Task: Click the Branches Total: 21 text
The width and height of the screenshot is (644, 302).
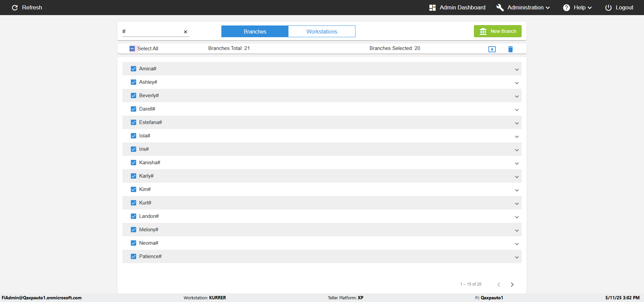Action: 229,48
